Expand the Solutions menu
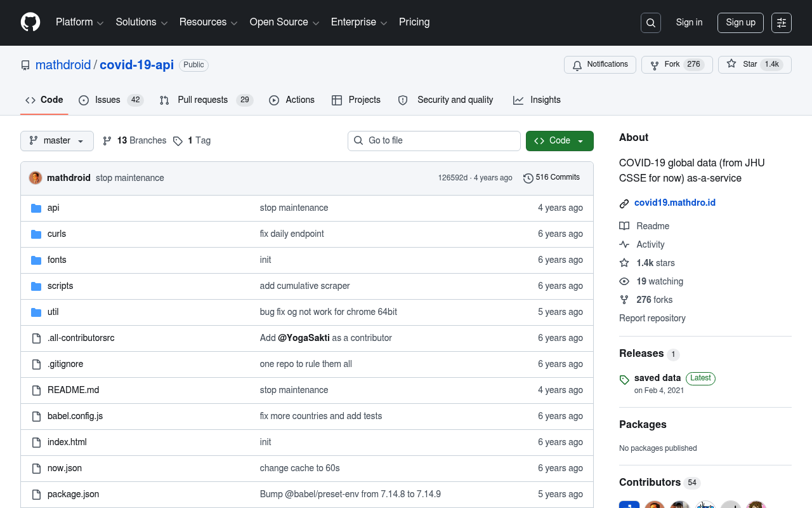 (141, 22)
